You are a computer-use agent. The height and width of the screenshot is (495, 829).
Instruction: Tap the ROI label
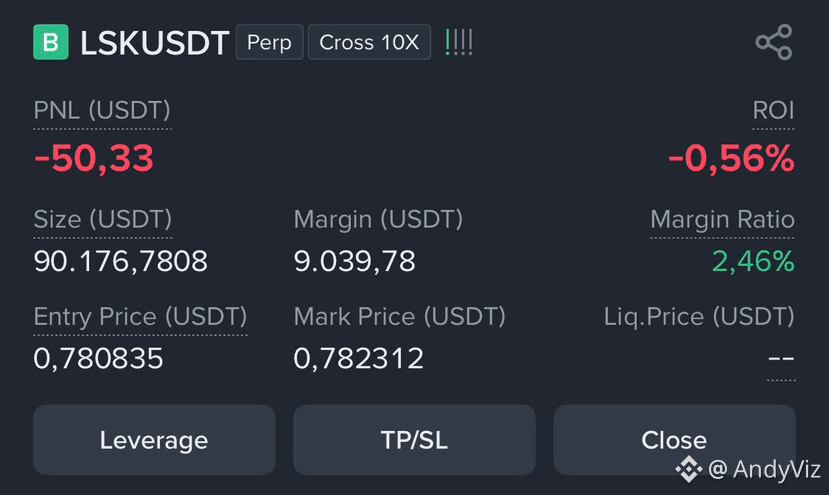tap(773, 111)
